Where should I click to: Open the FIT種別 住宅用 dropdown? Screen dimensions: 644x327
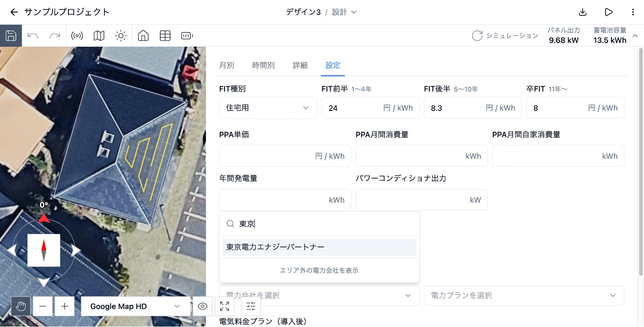click(268, 108)
